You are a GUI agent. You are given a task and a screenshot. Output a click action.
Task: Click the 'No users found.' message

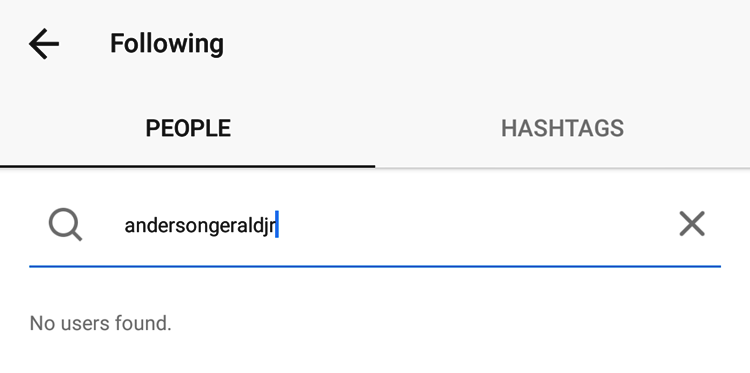tap(100, 323)
